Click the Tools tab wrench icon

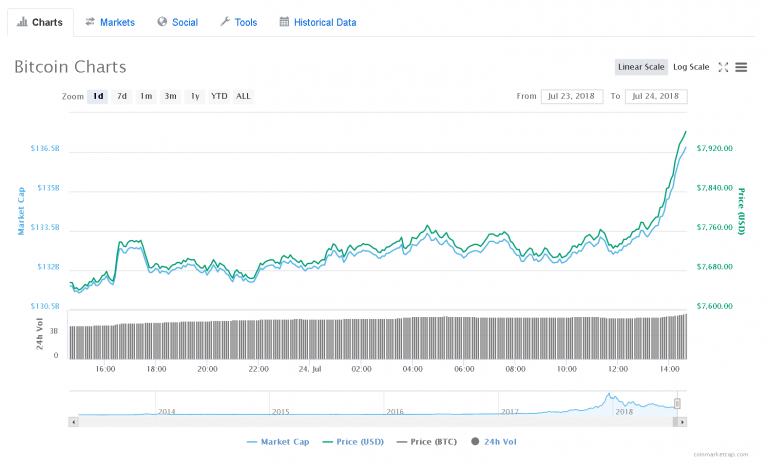point(224,22)
